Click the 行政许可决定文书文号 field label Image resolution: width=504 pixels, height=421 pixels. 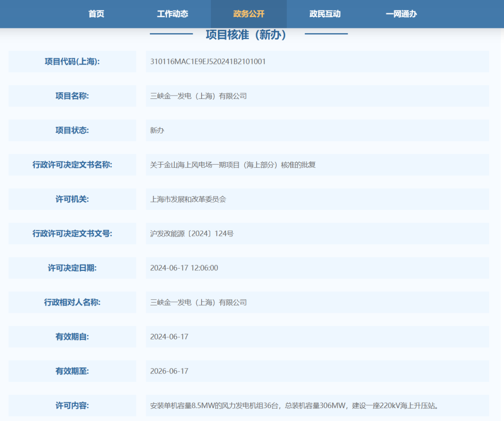[x=72, y=234]
